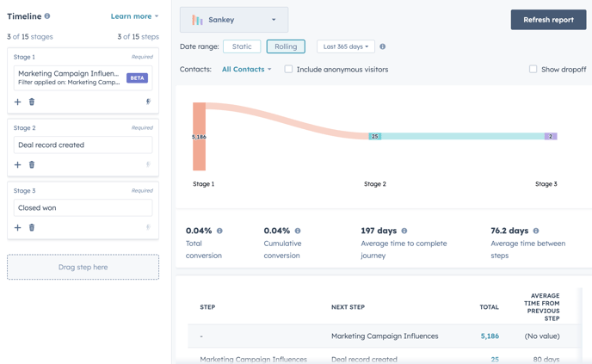Click Cumulative conversion info icon
The height and width of the screenshot is (364, 592).
[x=298, y=231]
